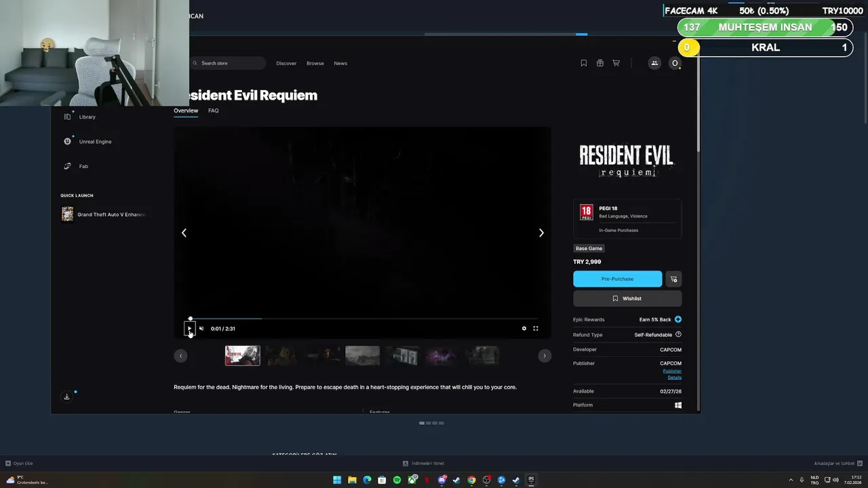Select the grey landscape screenshot thumbnail

point(362,356)
